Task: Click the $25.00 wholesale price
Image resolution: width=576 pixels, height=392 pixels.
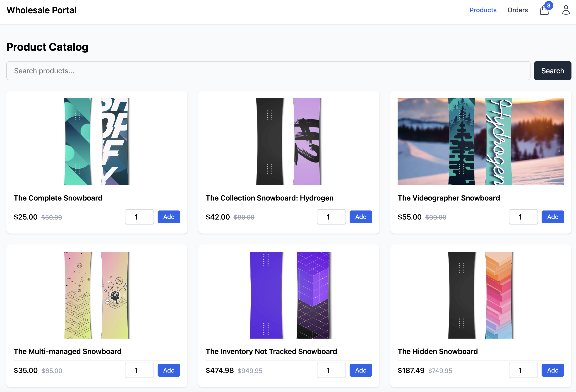Action: point(26,217)
